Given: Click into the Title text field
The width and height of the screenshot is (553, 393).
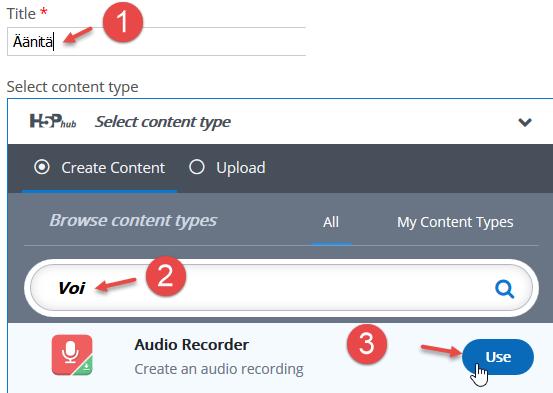Looking at the screenshot, I should click(x=156, y=42).
